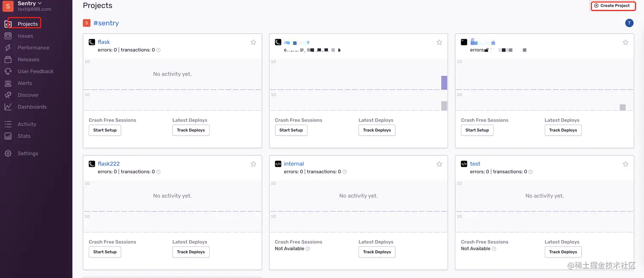Click help icon next to test transactions

[531, 172]
